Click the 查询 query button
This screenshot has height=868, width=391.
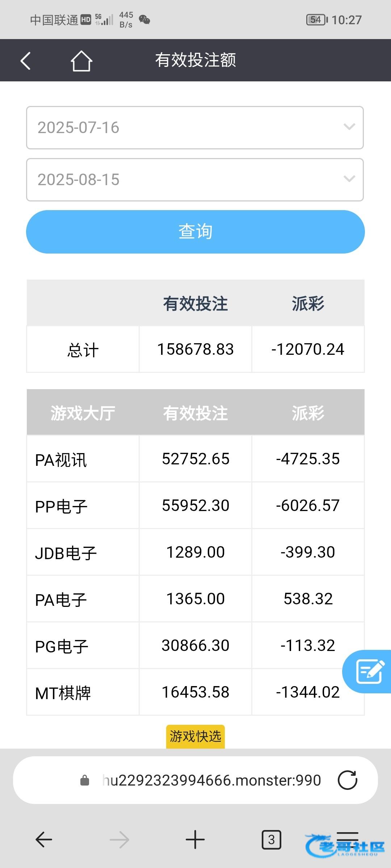point(195,231)
